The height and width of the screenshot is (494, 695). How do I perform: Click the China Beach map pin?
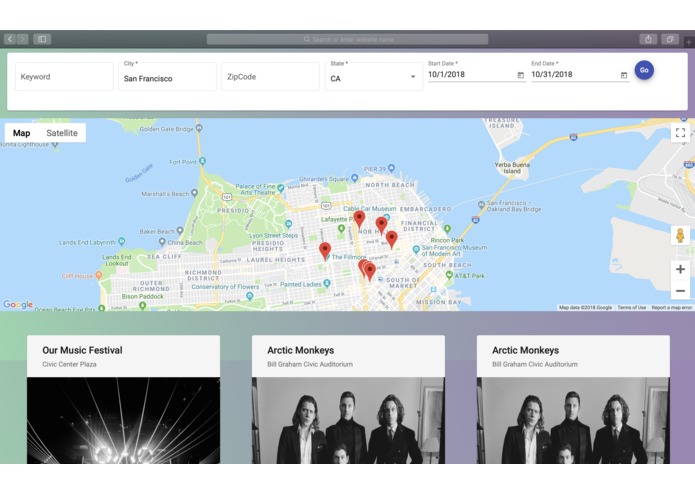162,242
